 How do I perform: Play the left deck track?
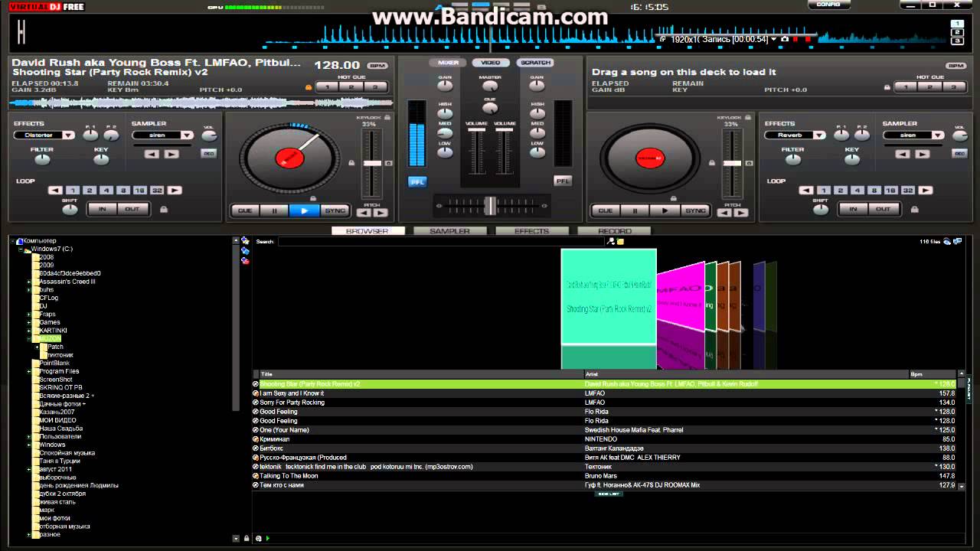[304, 210]
